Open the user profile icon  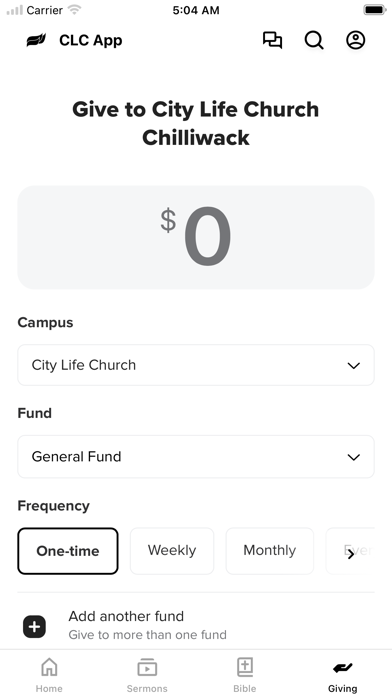click(x=356, y=40)
